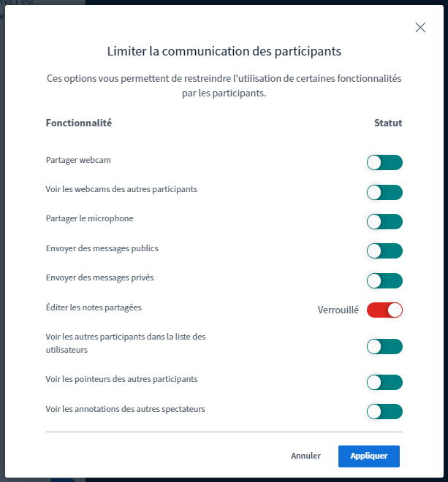The height and width of the screenshot is (482, 448).
Task: Click the Verrouillé status label
Action: coord(338,310)
